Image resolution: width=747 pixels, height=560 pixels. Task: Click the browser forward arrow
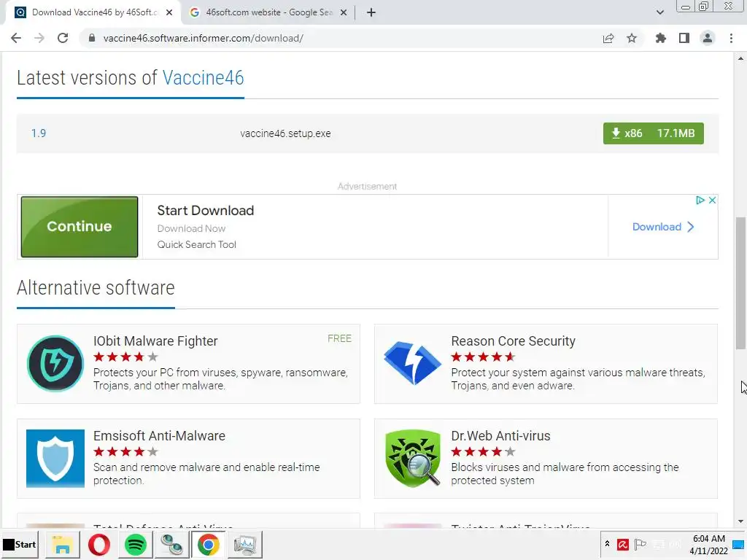click(x=39, y=38)
